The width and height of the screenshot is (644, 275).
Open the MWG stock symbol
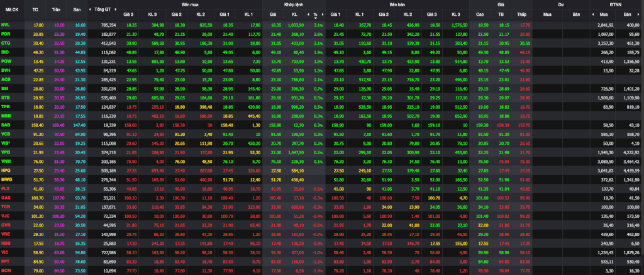pos(6,179)
